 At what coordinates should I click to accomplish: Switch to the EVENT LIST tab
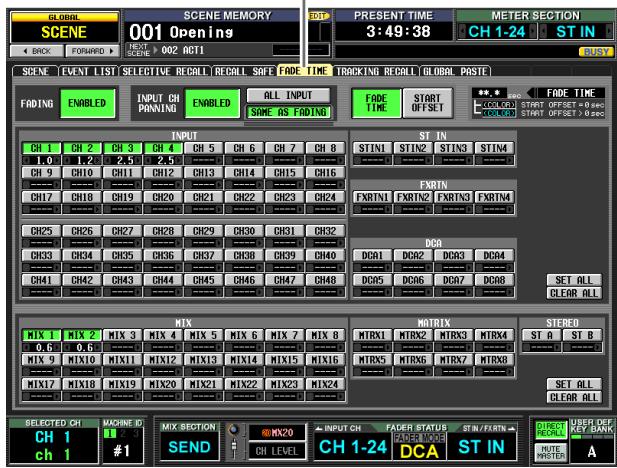(x=89, y=71)
